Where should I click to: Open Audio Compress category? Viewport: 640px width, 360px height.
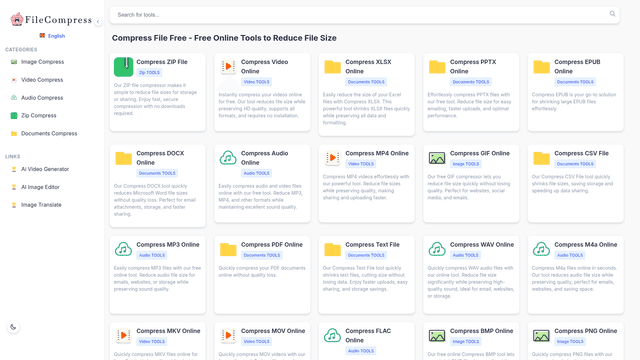click(42, 98)
